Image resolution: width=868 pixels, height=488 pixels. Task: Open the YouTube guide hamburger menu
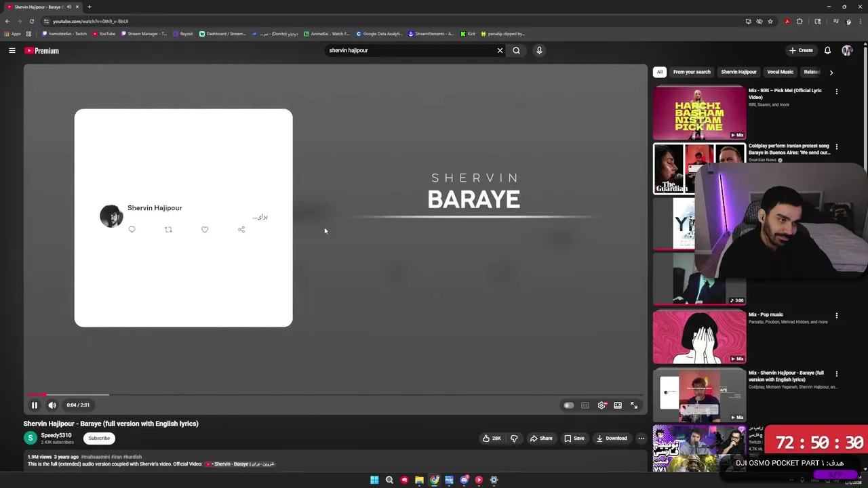[x=12, y=50]
